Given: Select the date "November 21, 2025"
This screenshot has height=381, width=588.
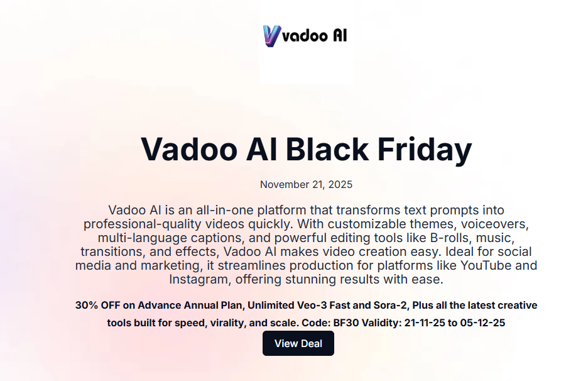Looking at the screenshot, I should pyautogui.click(x=306, y=185).
